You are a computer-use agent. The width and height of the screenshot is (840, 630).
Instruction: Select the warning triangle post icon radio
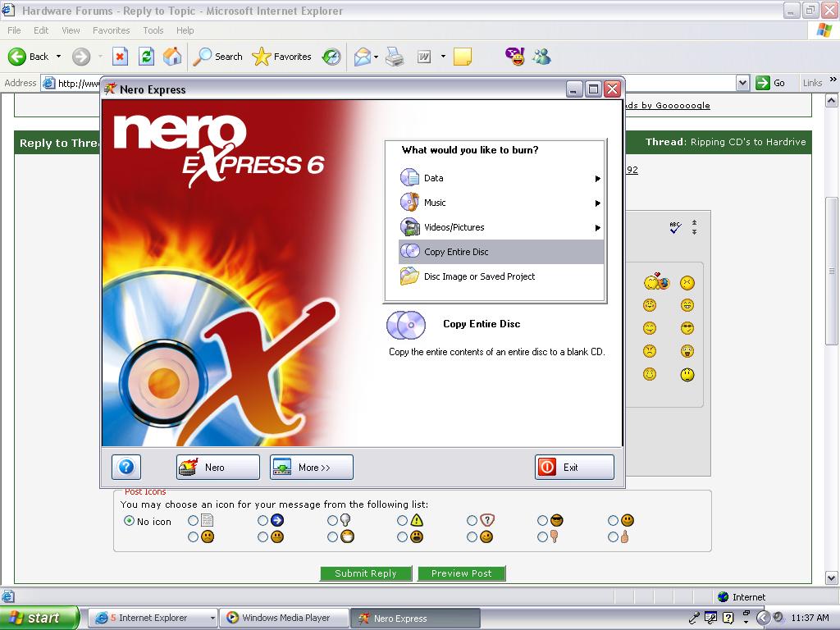click(x=402, y=520)
